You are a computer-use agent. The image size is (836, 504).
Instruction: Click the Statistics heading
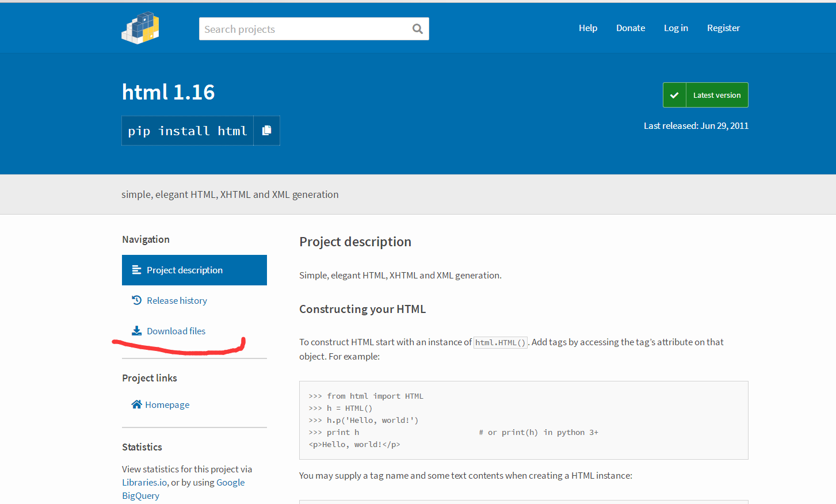(x=142, y=447)
